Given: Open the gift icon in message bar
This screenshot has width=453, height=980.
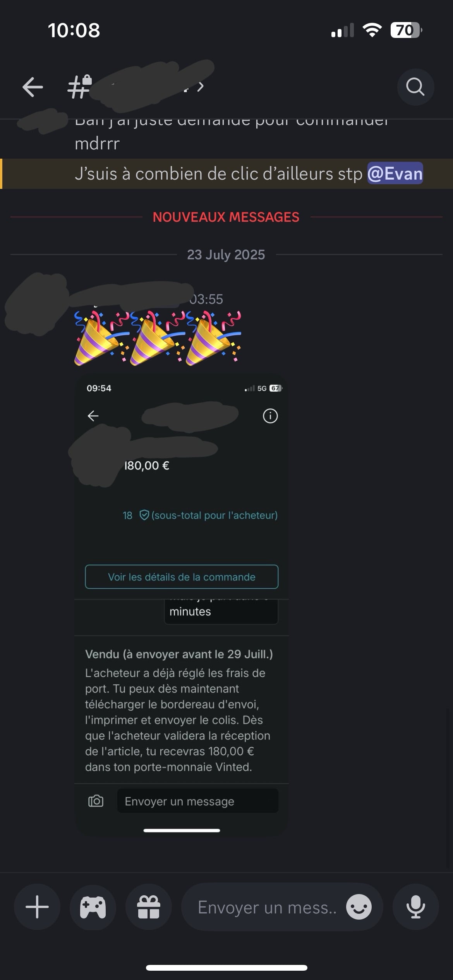Looking at the screenshot, I should point(149,906).
